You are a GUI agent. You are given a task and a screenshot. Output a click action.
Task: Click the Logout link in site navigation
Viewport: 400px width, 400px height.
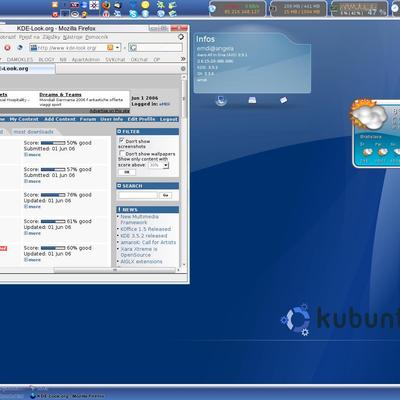pos(168,119)
